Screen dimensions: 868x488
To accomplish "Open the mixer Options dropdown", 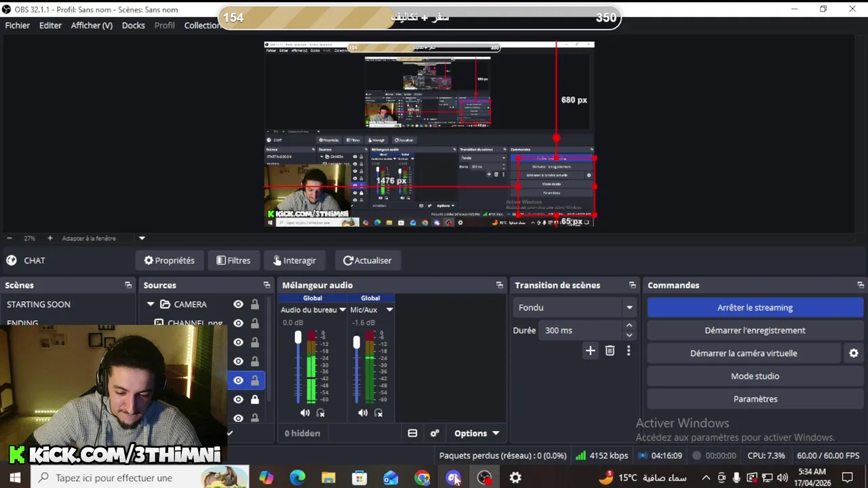I will tap(477, 433).
